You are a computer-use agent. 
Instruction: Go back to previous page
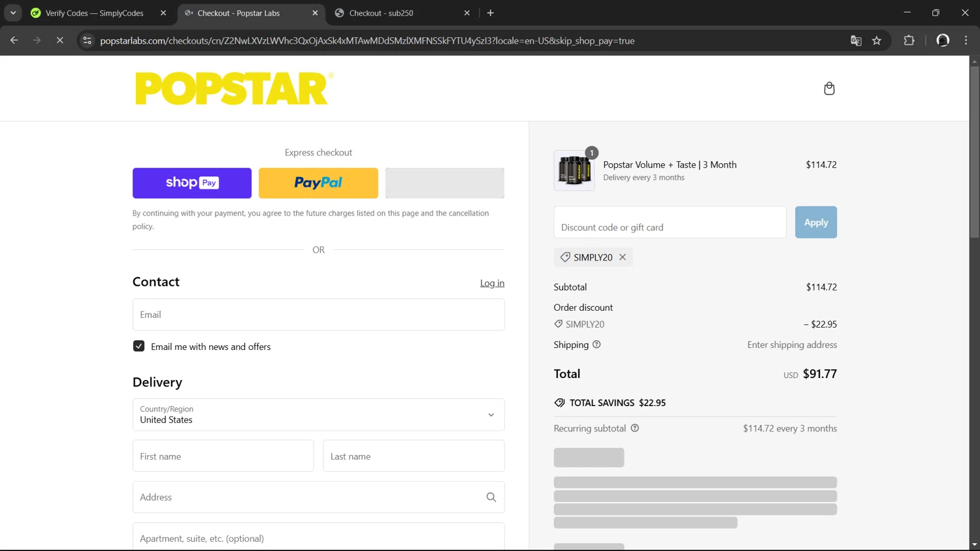click(x=14, y=40)
